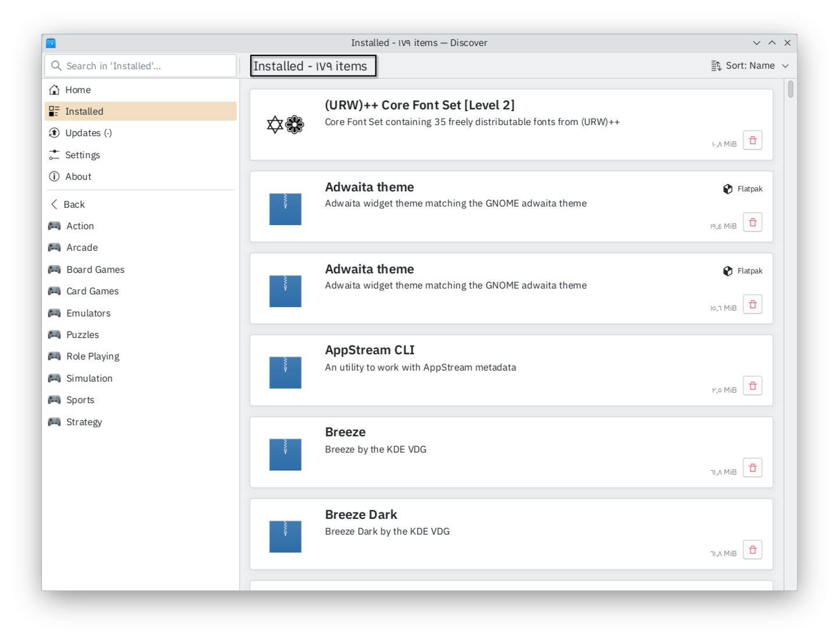
Task: Click the AppStream CLI package icon
Action: 285,372
